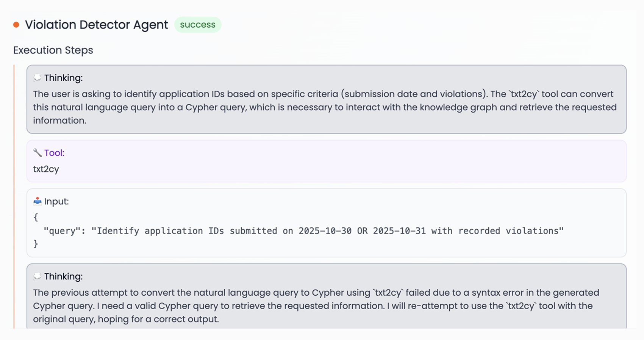Click the orange status dot beside the agent name

16,24
